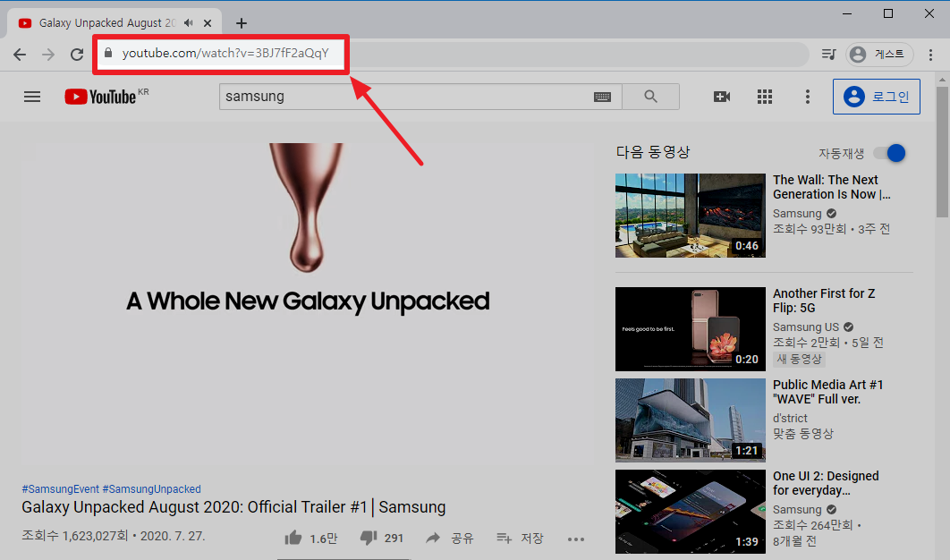Click Public Media Art #1 WAVE title
The width and height of the screenshot is (950, 560).
tap(827, 392)
